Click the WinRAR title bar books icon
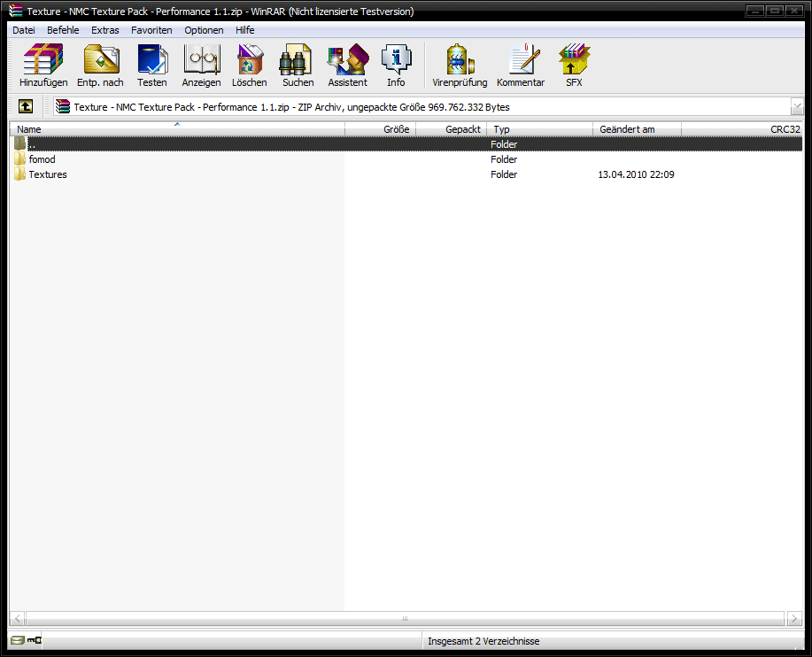 click(16, 11)
